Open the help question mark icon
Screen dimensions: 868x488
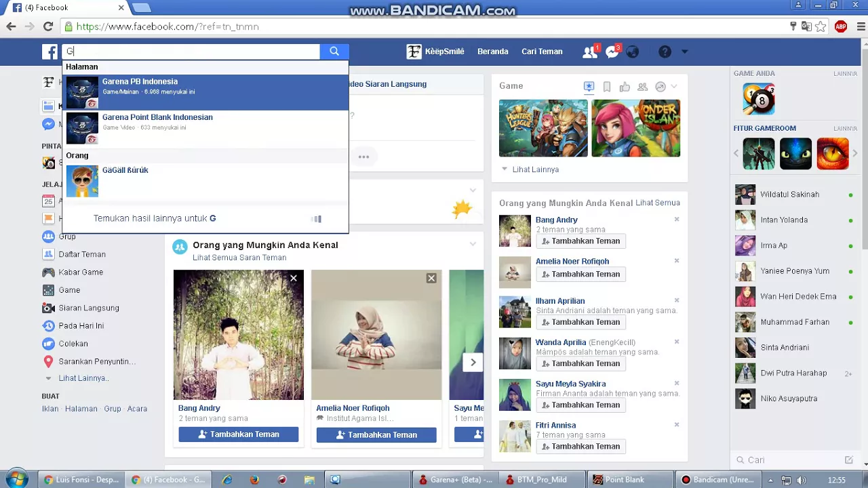(665, 52)
